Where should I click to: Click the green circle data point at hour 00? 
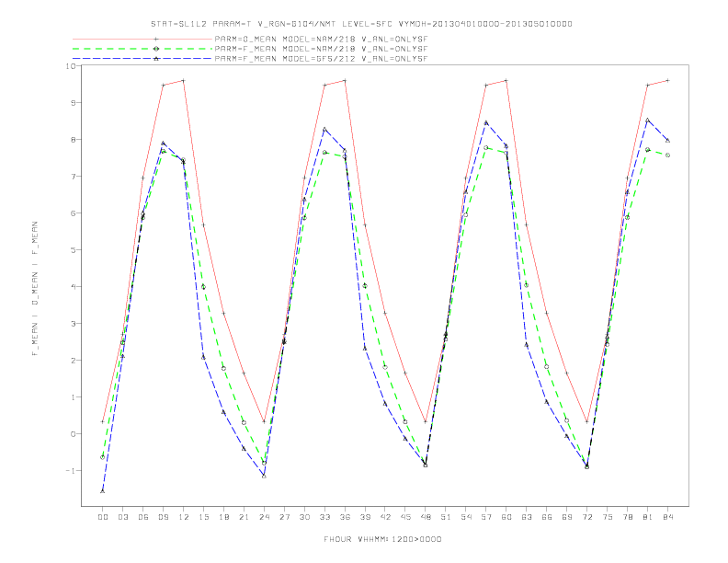(x=103, y=457)
